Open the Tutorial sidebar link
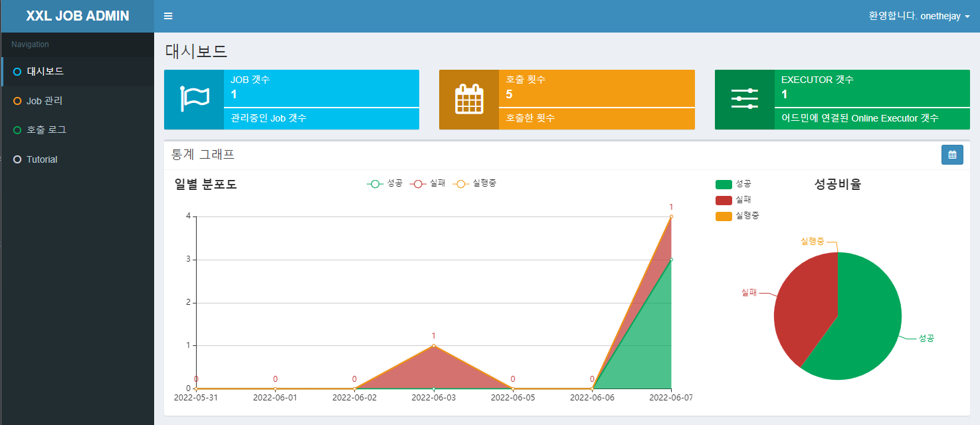Image resolution: width=980 pixels, height=425 pixels. click(77, 159)
